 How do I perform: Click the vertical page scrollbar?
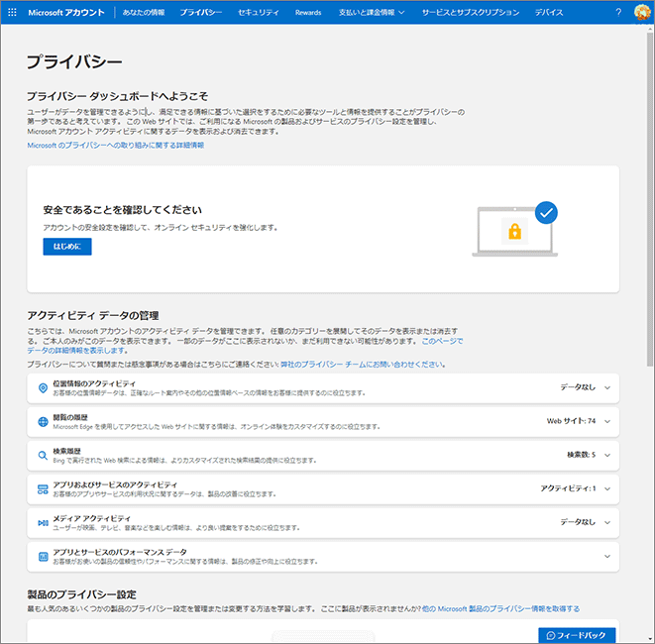point(650,200)
